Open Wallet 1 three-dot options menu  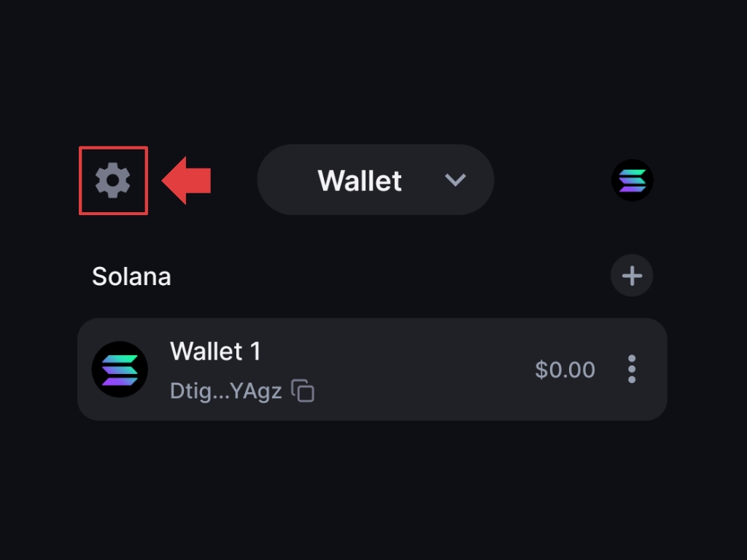pyautogui.click(x=632, y=369)
